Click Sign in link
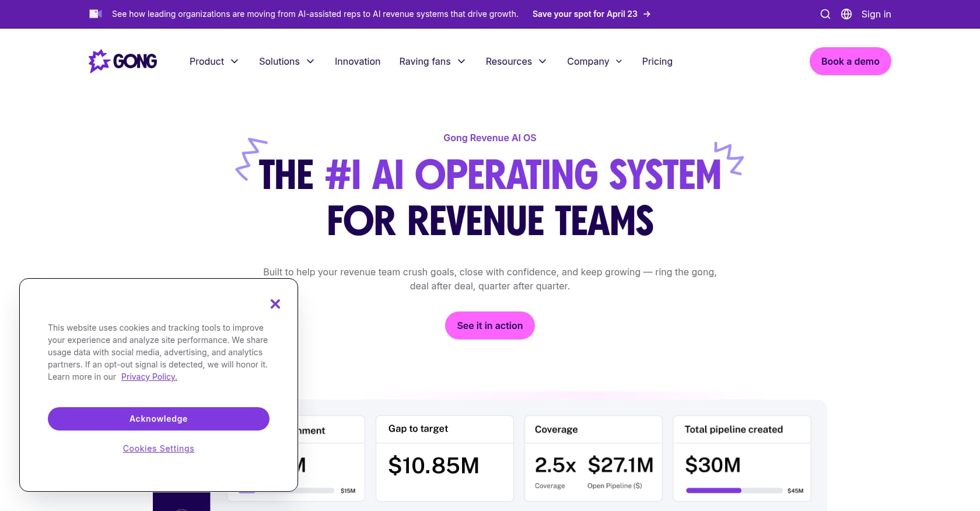Screen dimensions: 980x511 876,14
